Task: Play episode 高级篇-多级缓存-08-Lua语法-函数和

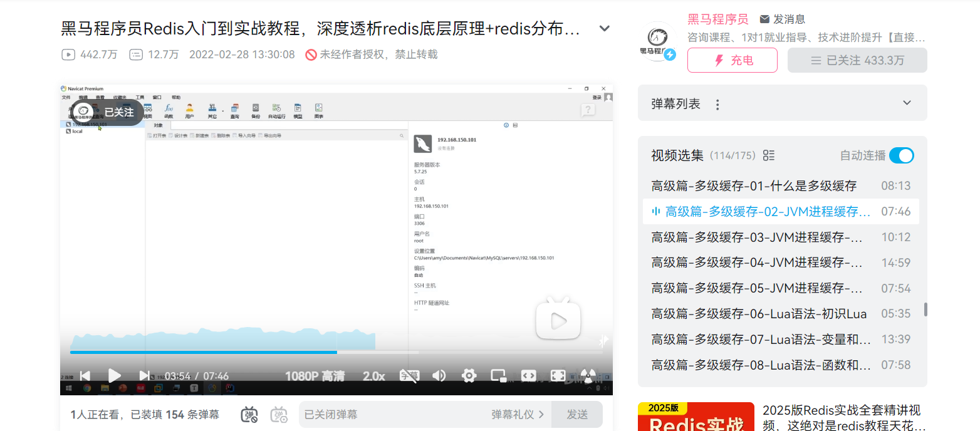Action: [x=781, y=365]
